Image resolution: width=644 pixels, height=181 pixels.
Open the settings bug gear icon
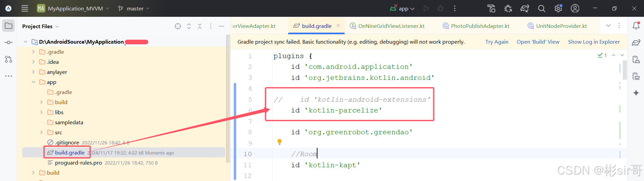coord(508,8)
